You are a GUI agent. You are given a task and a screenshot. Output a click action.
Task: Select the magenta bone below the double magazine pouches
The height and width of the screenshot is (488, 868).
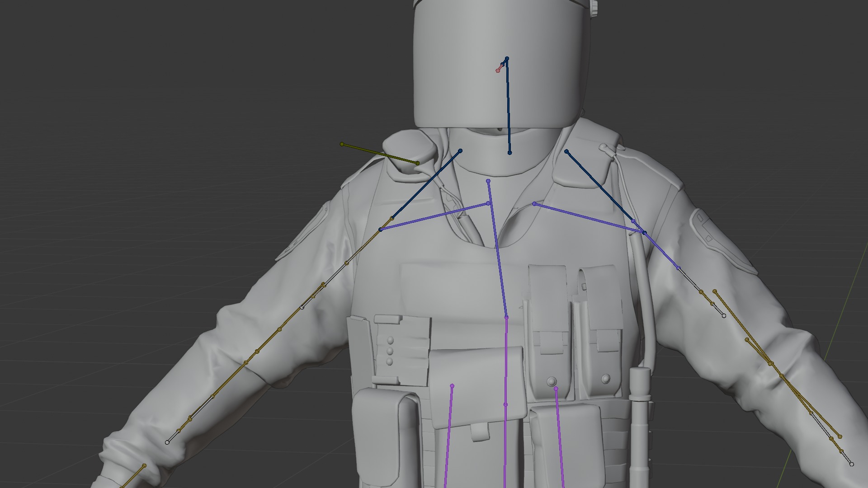click(560, 437)
